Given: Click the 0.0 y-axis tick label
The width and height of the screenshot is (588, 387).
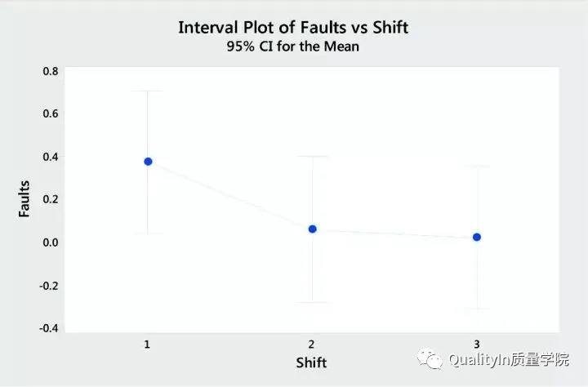Looking at the screenshot, I should pyautogui.click(x=50, y=242).
